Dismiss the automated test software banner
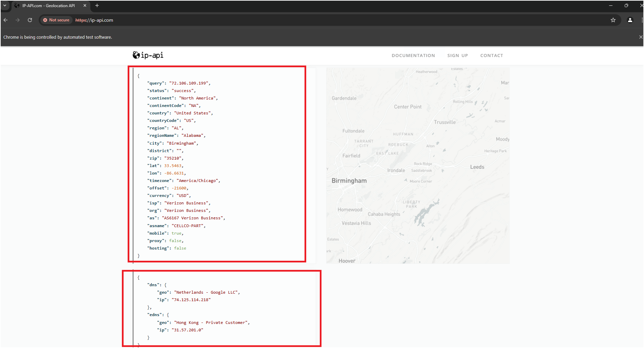644x348 pixels. click(x=641, y=37)
